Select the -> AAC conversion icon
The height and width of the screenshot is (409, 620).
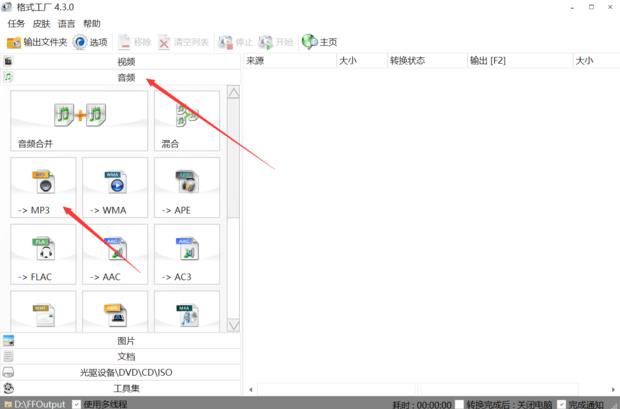(x=114, y=254)
